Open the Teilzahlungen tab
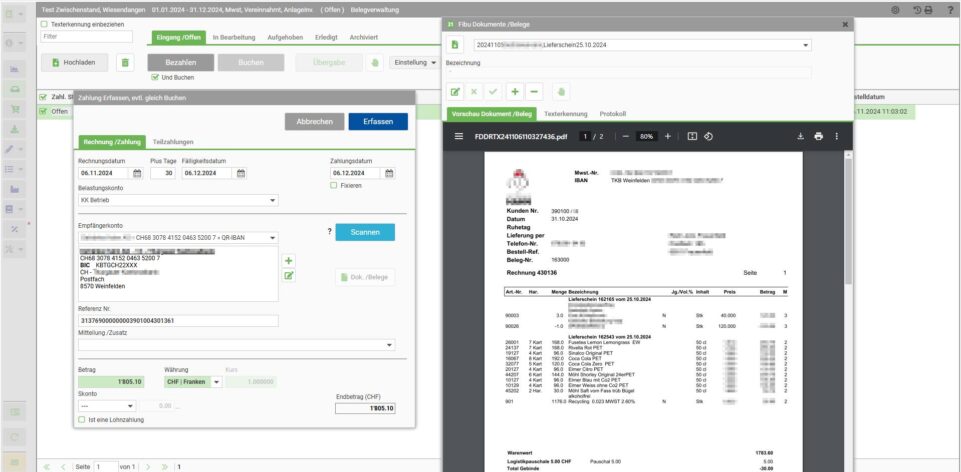 coord(173,142)
